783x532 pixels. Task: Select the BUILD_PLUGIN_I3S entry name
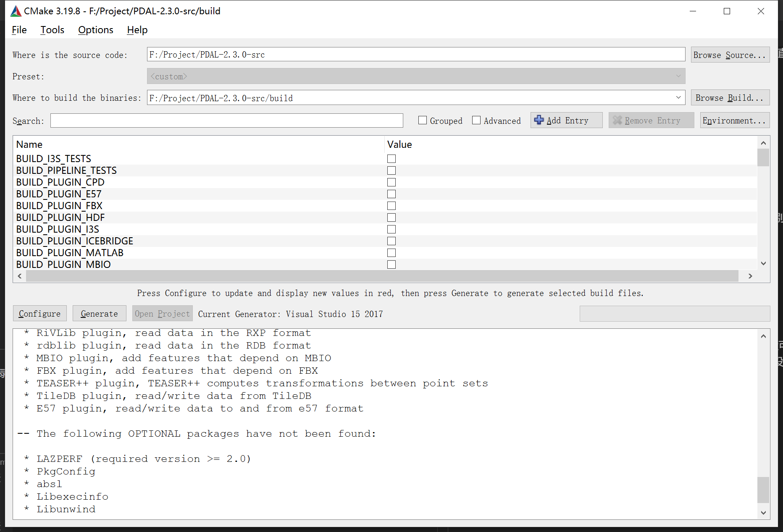[x=58, y=229]
